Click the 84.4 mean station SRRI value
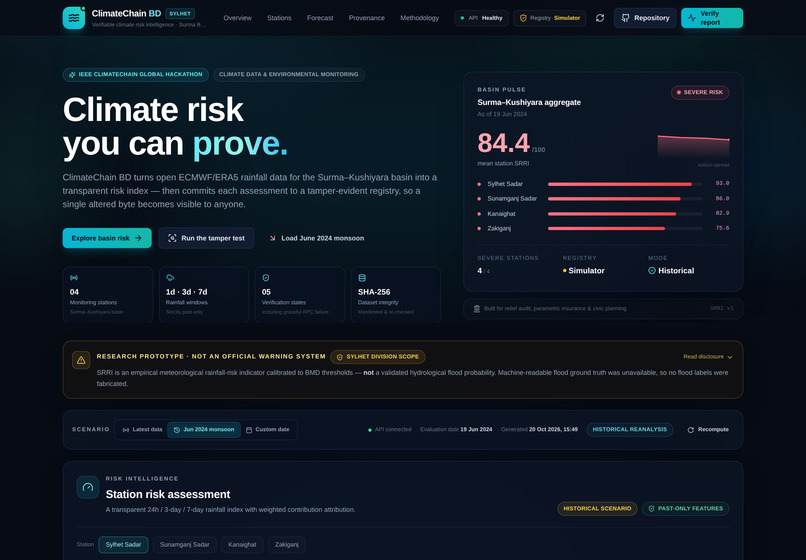Screen dimensions: 806x560 [503, 143]
